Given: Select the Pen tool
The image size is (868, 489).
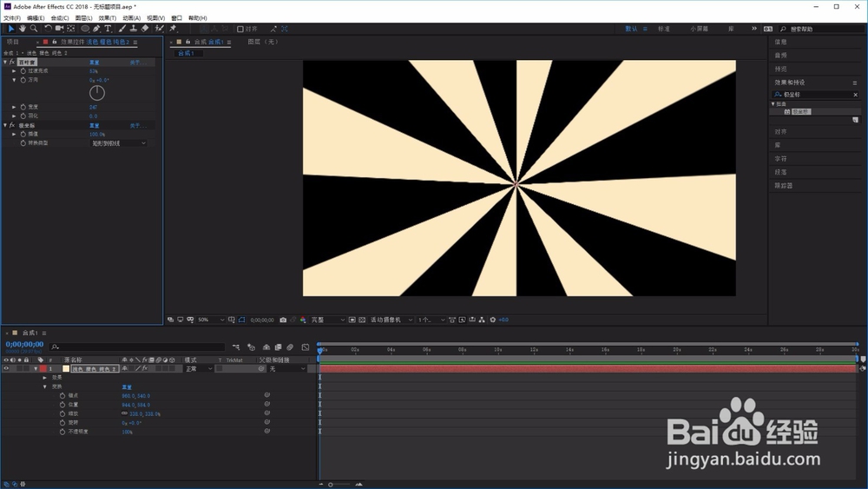Looking at the screenshot, I should click(x=96, y=29).
